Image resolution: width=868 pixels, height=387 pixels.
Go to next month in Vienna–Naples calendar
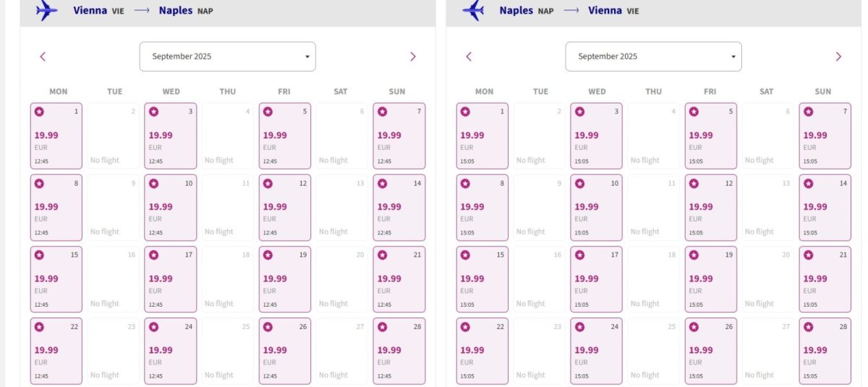tap(413, 56)
